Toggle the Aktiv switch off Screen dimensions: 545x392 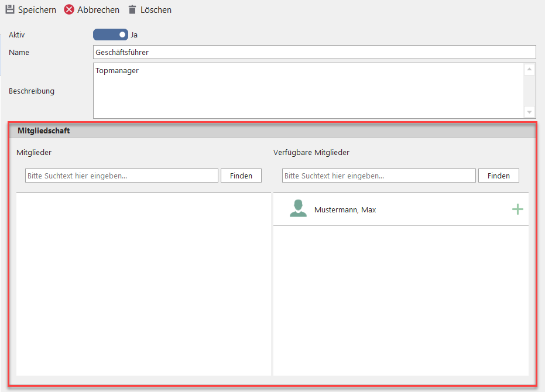110,35
